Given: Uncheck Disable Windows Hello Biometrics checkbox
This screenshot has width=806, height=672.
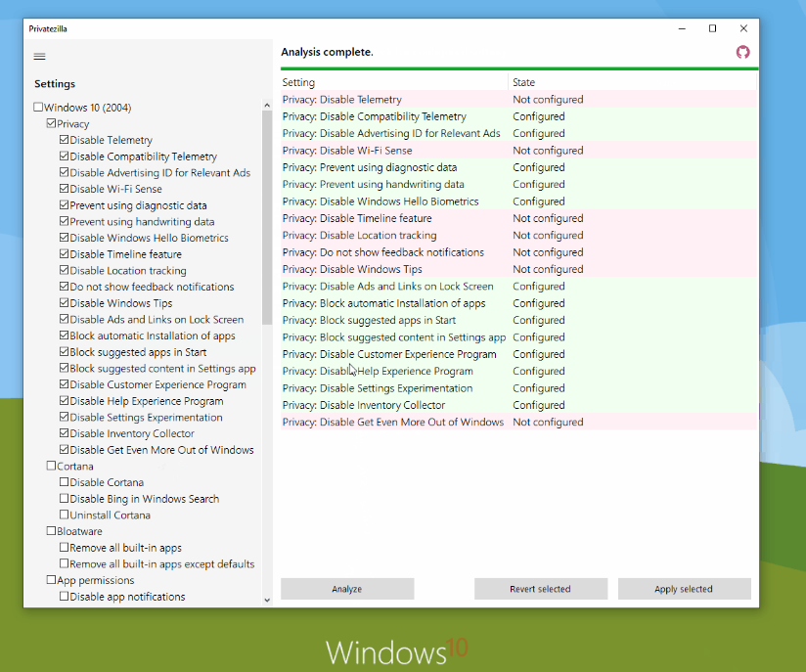Looking at the screenshot, I should pyautogui.click(x=64, y=238).
